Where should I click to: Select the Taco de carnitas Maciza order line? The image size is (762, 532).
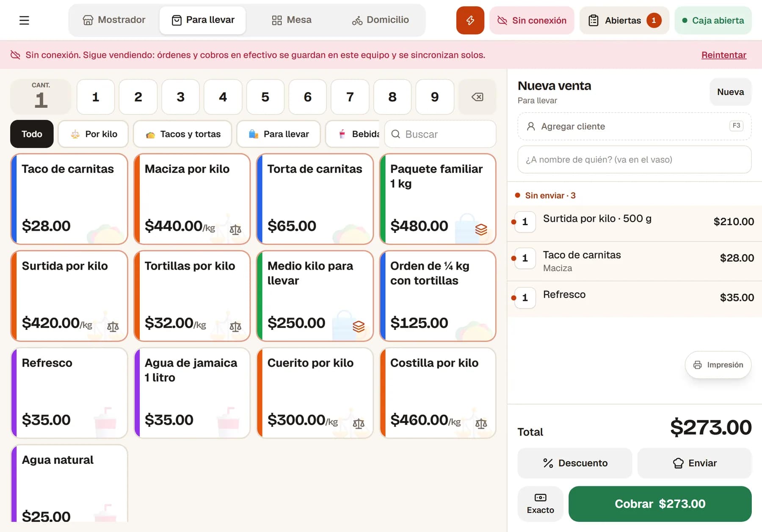click(635, 261)
